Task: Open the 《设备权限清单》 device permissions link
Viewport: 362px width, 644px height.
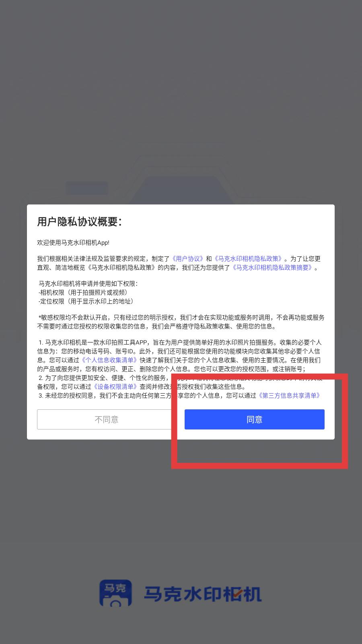Action: coord(115,386)
